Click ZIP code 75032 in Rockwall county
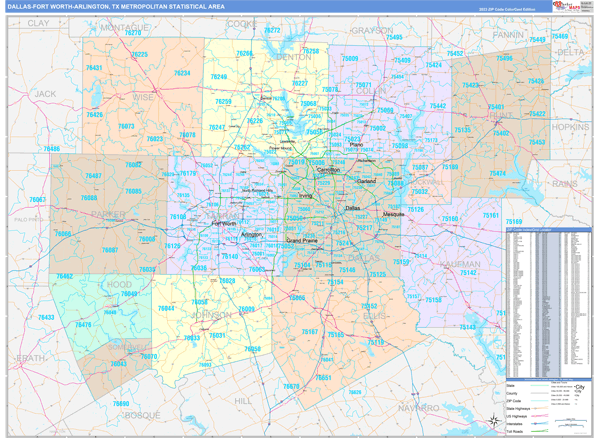600x439 pixels. point(420,191)
